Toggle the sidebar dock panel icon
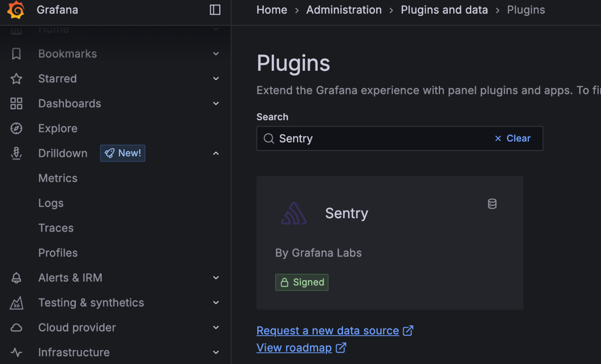Screen dimensions: 601x364 215,10
